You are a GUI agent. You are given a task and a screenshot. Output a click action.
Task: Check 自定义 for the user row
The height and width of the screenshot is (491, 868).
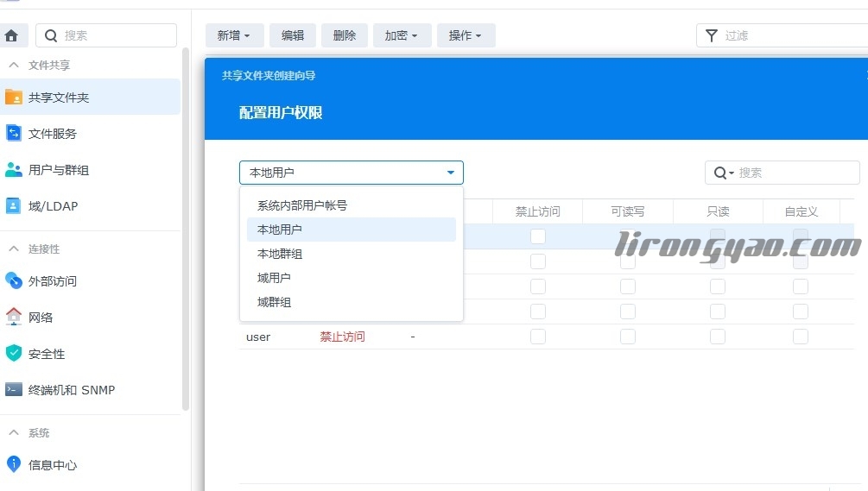pyautogui.click(x=801, y=337)
